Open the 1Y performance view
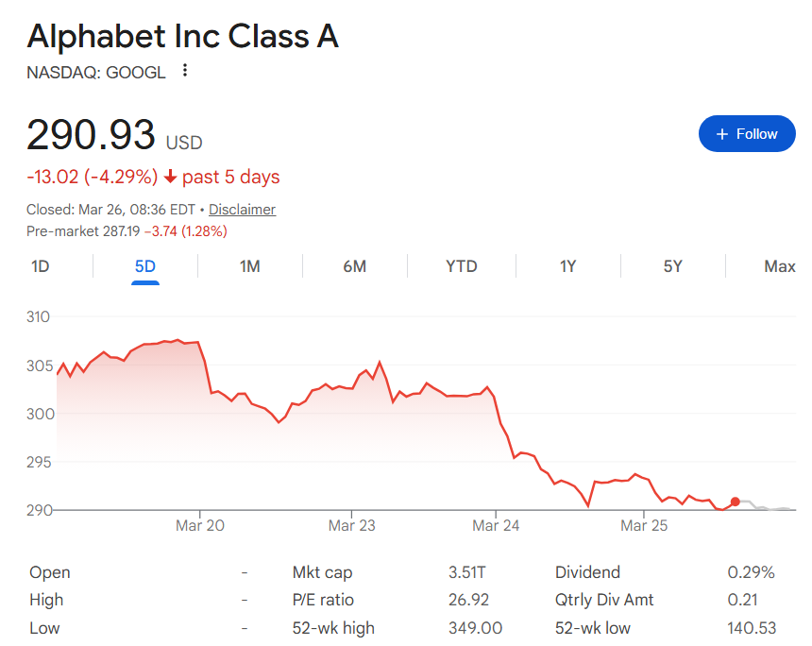 [x=567, y=266]
